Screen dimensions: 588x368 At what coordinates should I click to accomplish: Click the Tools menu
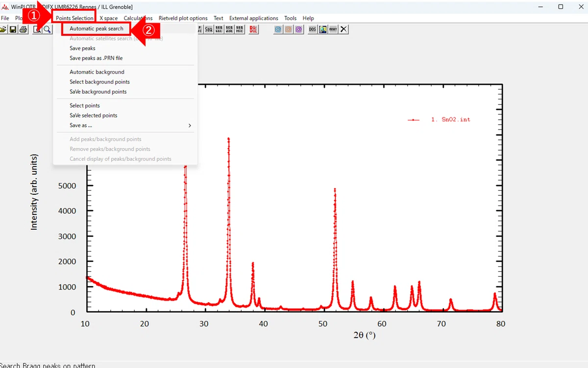click(291, 18)
